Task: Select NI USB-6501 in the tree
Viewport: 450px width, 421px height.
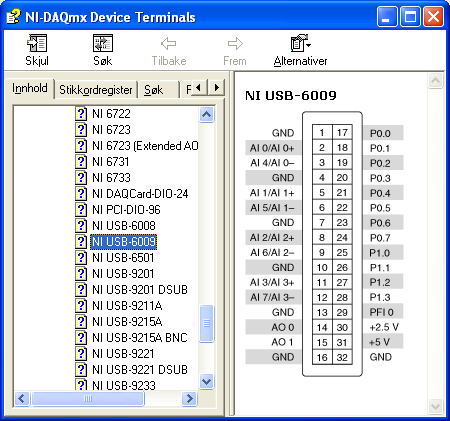Action: coord(123,258)
